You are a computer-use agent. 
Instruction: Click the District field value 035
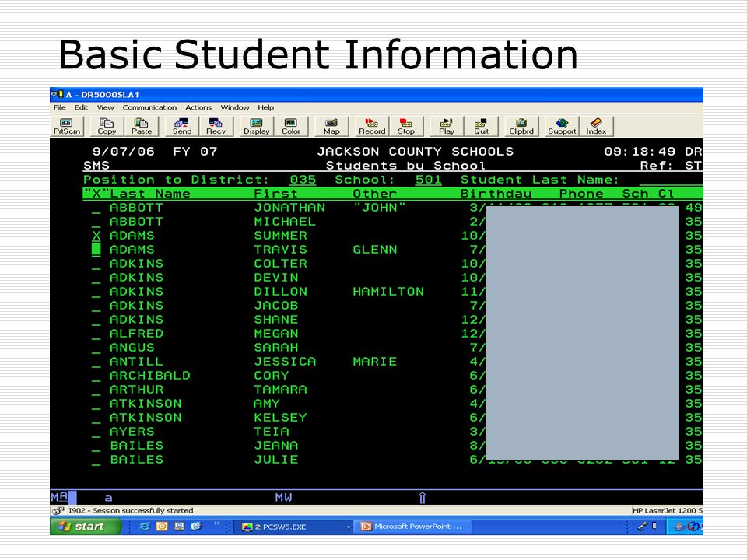tap(303, 180)
